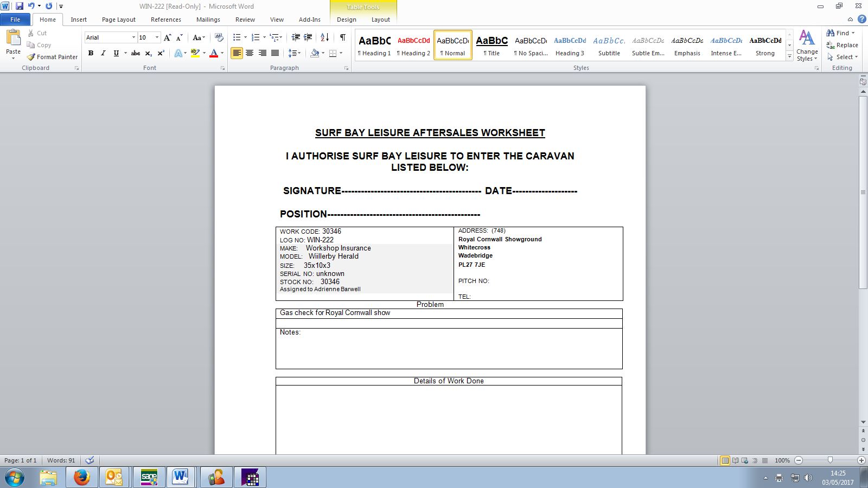Click Zoom In plus button

(861, 460)
